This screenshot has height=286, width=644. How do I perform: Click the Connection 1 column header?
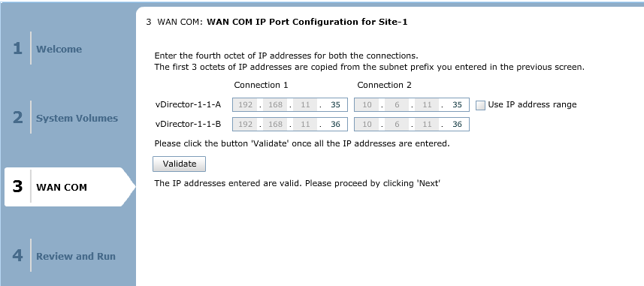click(x=261, y=85)
